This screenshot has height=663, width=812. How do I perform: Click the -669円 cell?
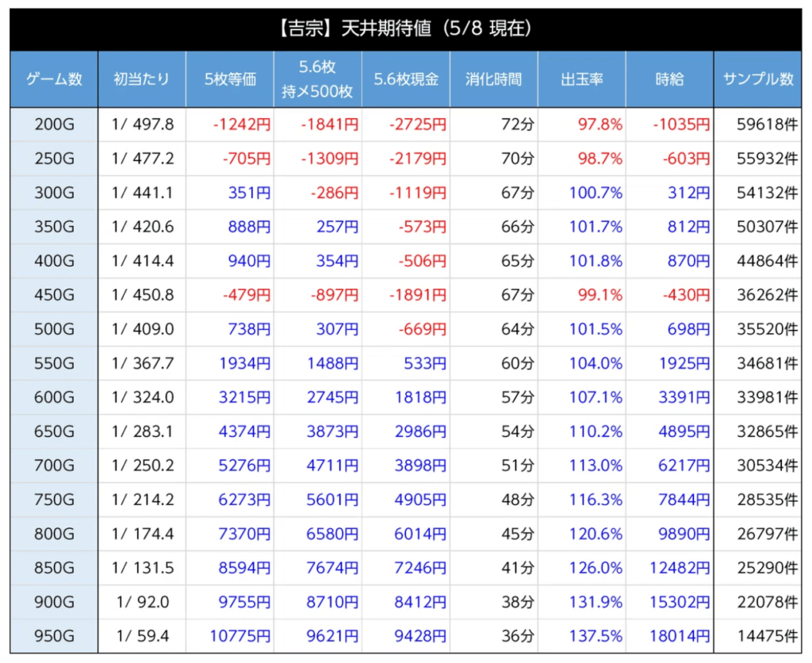coord(423,329)
